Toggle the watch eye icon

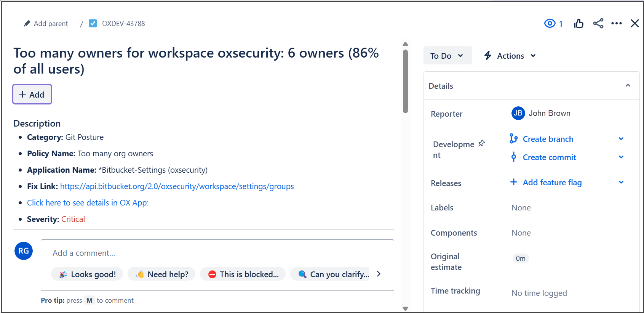[550, 24]
